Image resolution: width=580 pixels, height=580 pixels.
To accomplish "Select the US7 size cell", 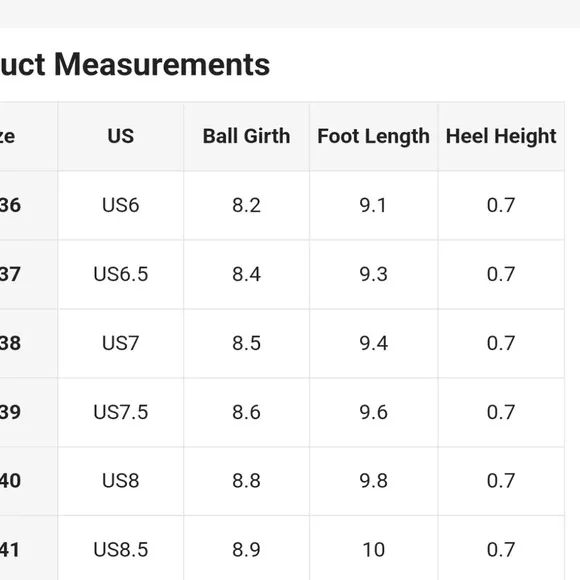I will 121,343.
